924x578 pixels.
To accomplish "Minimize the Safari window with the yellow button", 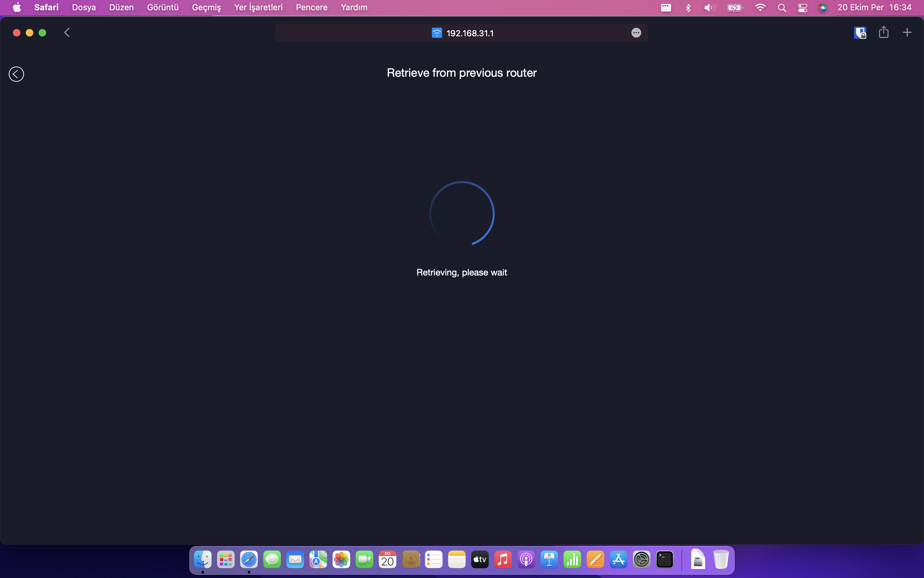I will (30, 33).
